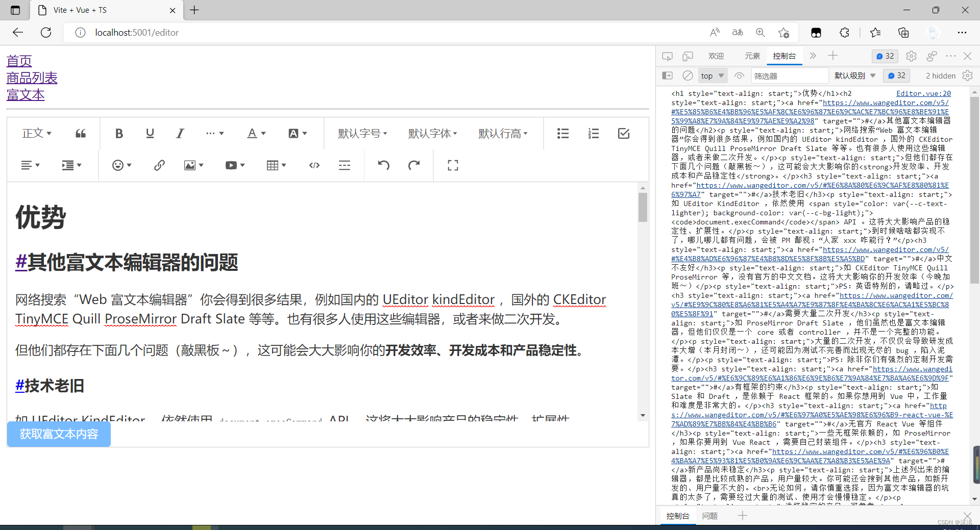This screenshot has width=980, height=530.
Task: Open Editor.vue:20 source link
Action: click(923, 93)
